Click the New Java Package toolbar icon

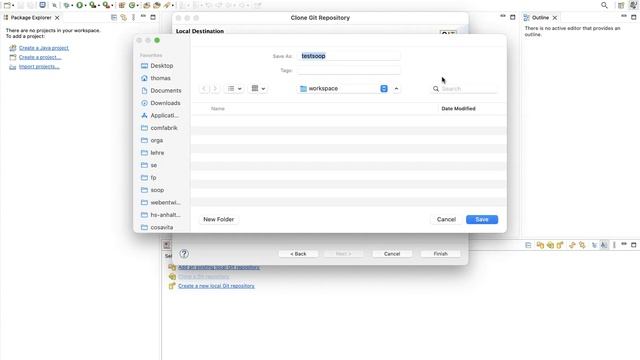click(x=122, y=5)
